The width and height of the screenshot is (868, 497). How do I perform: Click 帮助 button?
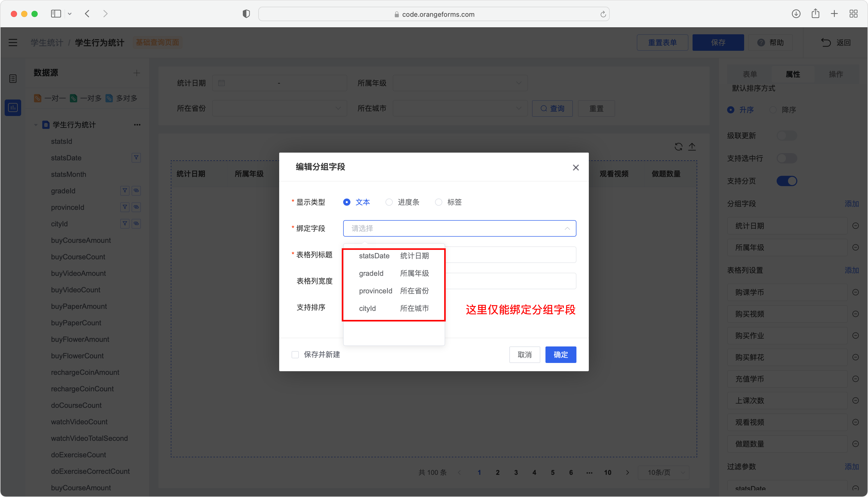[770, 43]
